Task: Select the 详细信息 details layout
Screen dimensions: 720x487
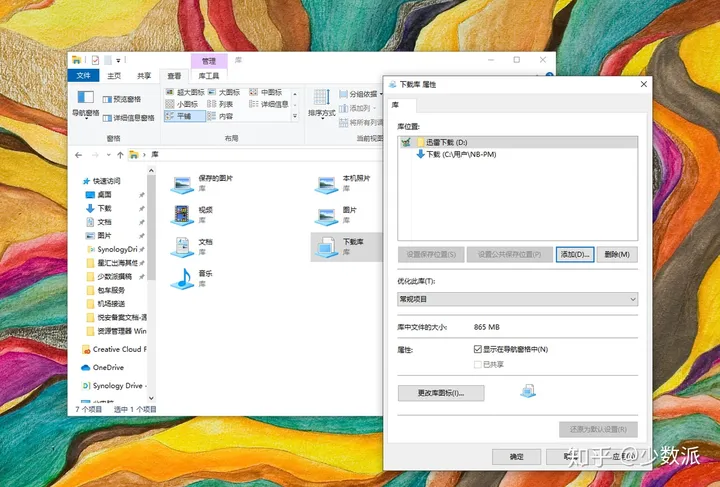Action: [x=269, y=104]
